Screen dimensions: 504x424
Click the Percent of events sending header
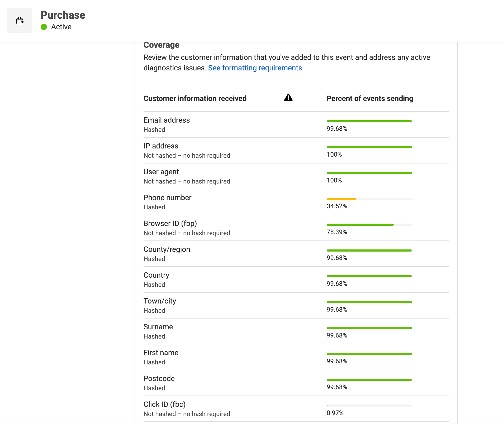tap(369, 99)
